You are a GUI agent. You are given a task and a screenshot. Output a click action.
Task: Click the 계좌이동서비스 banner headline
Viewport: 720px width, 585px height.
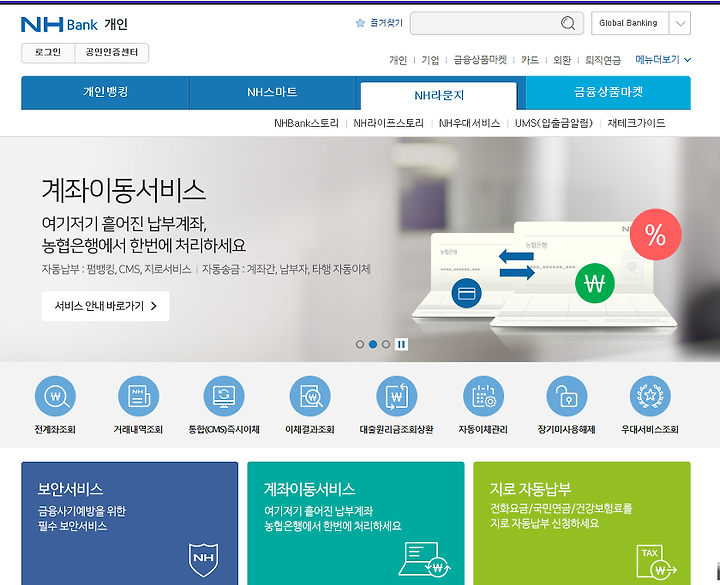pos(124,191)
